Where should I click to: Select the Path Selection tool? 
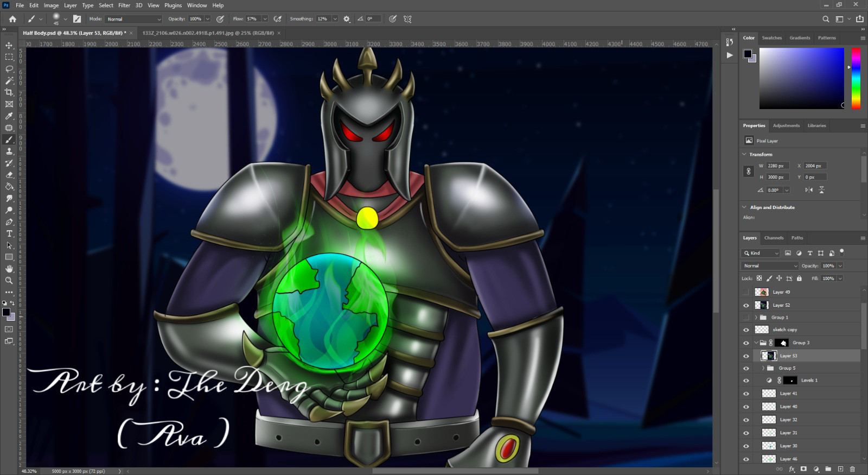pyautogui.click(x=9, y=245)
